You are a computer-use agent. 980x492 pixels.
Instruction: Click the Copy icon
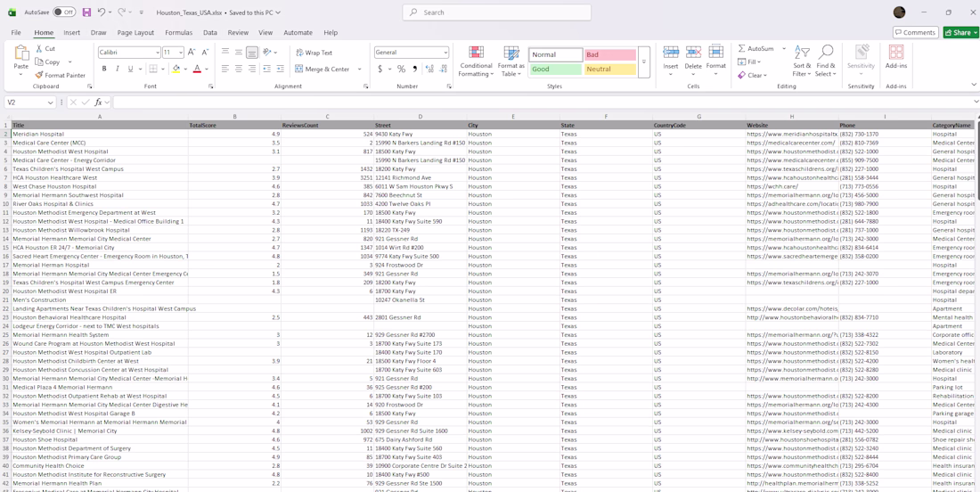38,61
